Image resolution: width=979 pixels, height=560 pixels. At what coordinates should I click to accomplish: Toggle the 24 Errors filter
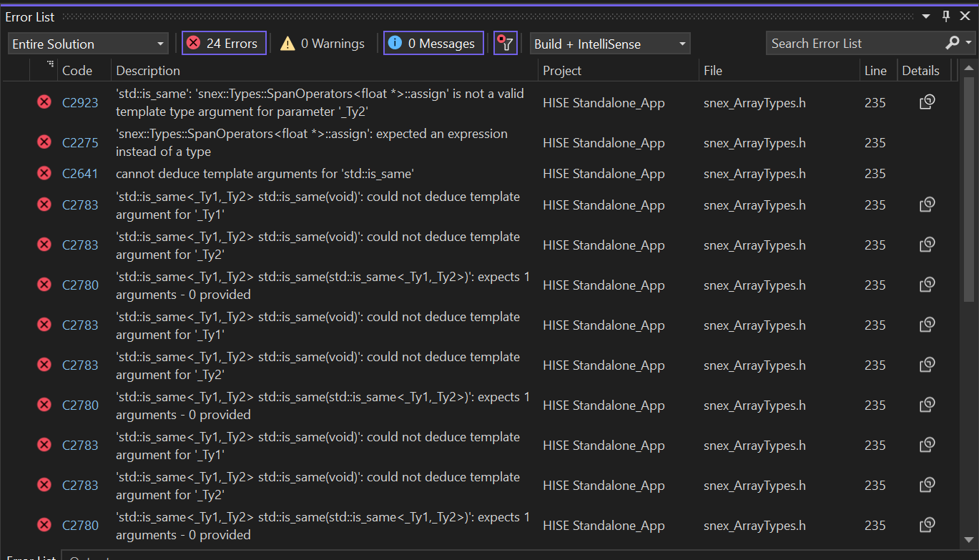(224, 44)
